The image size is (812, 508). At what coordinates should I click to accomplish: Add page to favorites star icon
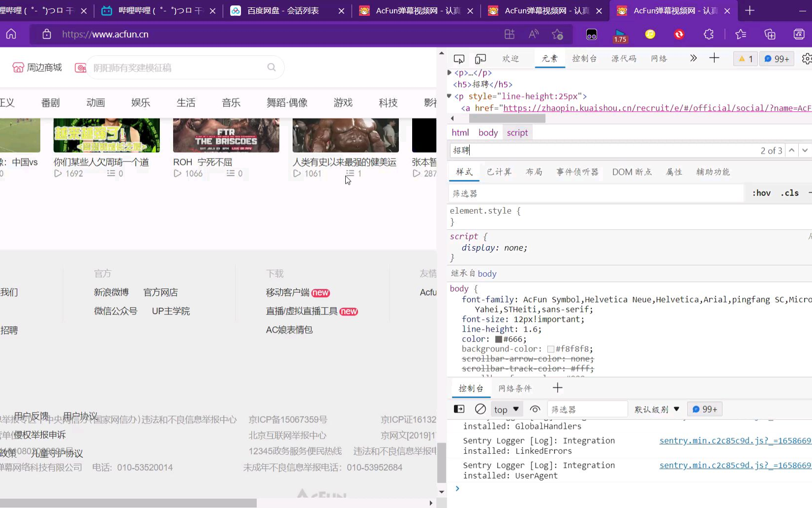pos(557,34)
